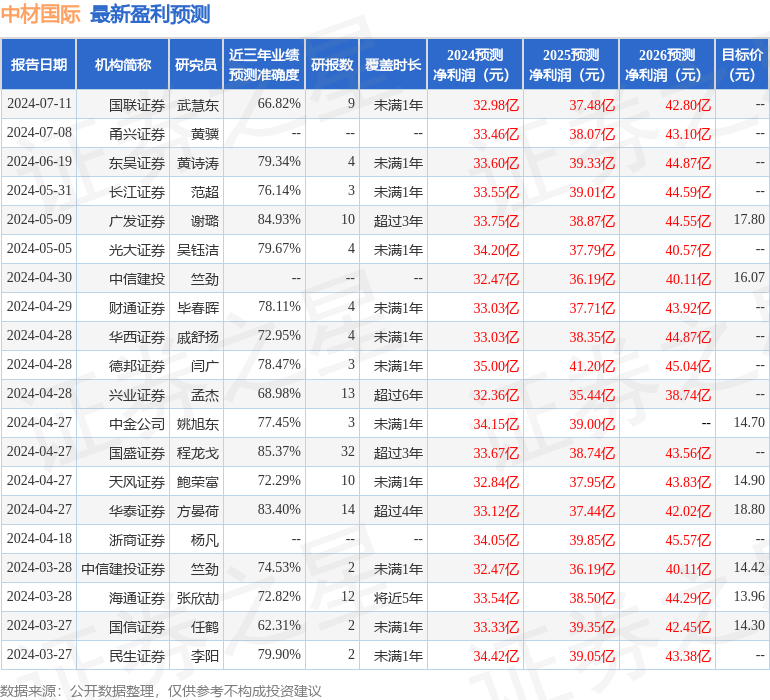Click target price 16.07
Viewport: 770px width, 700px height.
[749, 278]
